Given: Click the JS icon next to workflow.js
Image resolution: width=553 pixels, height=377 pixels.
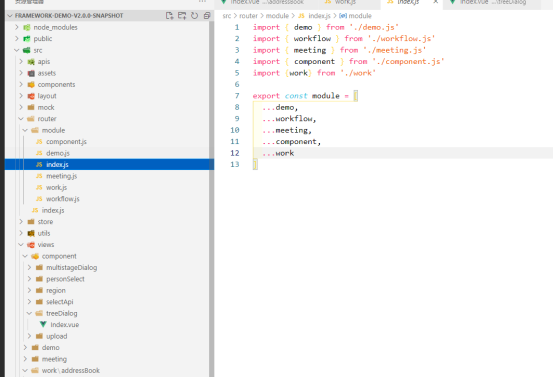Looking at the screenshot, I should (39, 199).
